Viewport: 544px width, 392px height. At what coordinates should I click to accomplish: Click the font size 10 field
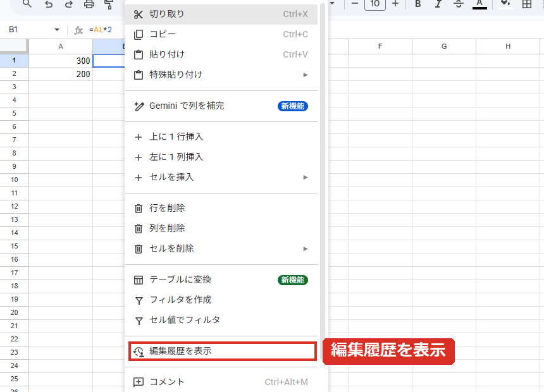pyautogui.click(x=375, y=4)
